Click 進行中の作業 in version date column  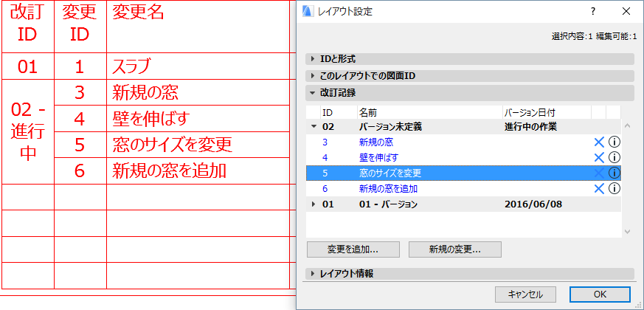(x=530, y=127)
